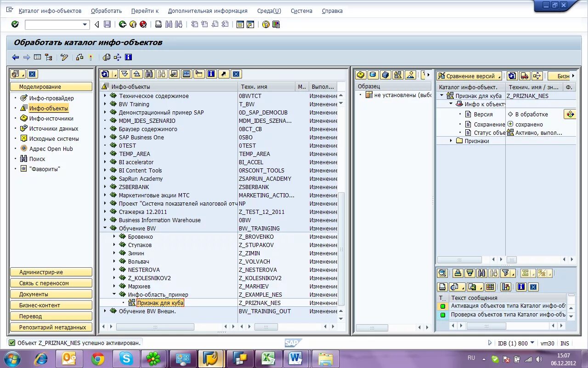Open the IDB (1) 800 system info dropdown
Viewport: 588px width, 368px height.
point(532,343)
